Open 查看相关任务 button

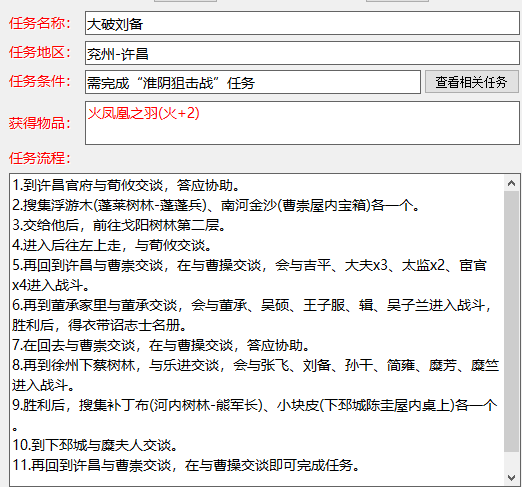click(x=472, y=82)
